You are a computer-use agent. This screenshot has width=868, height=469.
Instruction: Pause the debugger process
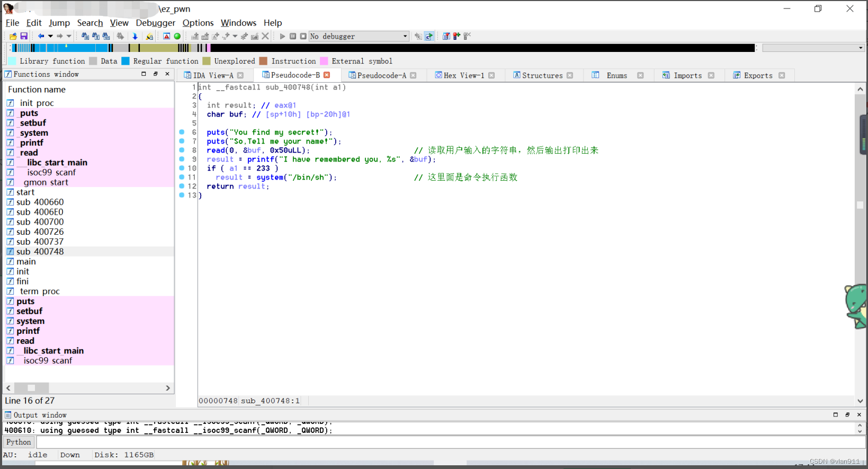293,36
